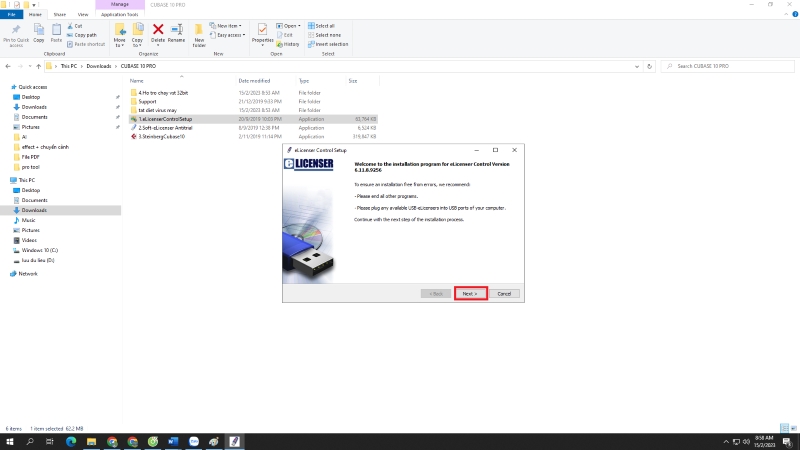The height and width of the screenshot is (450, 800).
Task: Sort by Type column header
Action: point(304,81)
